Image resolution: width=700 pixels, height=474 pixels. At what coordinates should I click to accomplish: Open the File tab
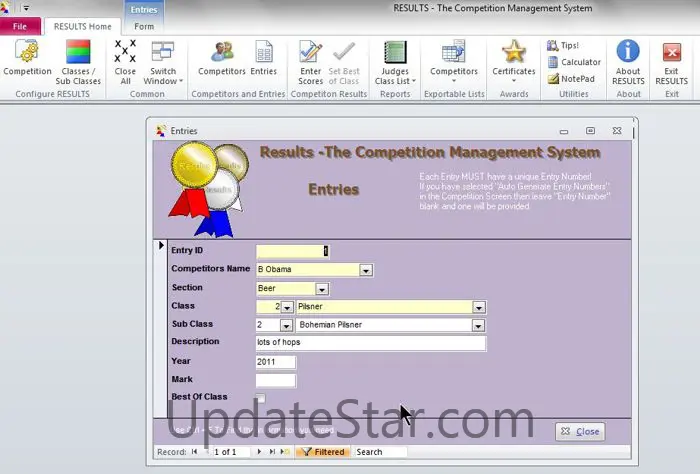pyautogui.click(x=20, y=26)
